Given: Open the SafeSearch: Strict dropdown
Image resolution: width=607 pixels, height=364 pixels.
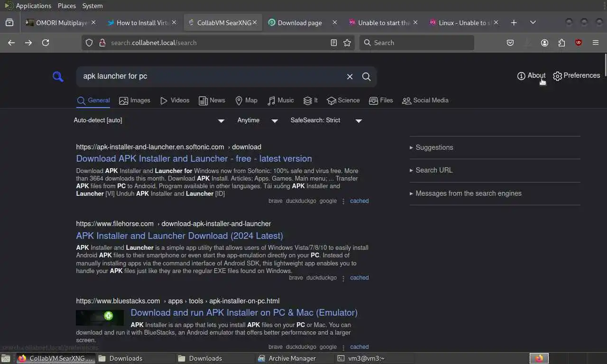Looking at the screenshot, I should point(326,120).
